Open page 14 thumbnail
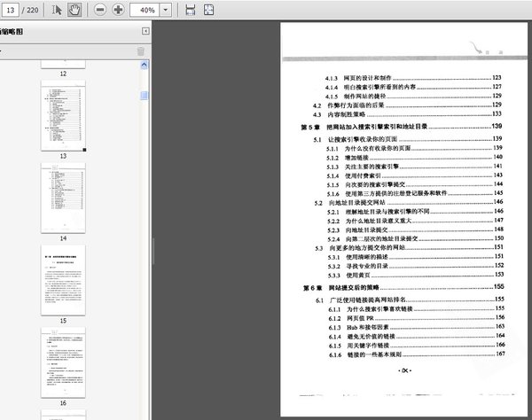The height and width of the screenshot is (420, 532). click(64, 198)
